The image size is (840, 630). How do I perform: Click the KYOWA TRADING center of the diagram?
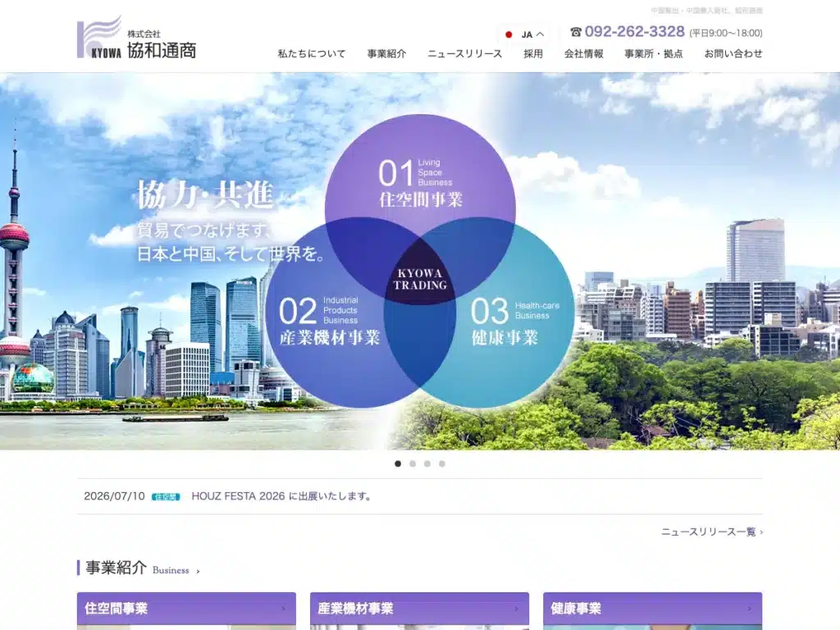(x=420, y=279)
